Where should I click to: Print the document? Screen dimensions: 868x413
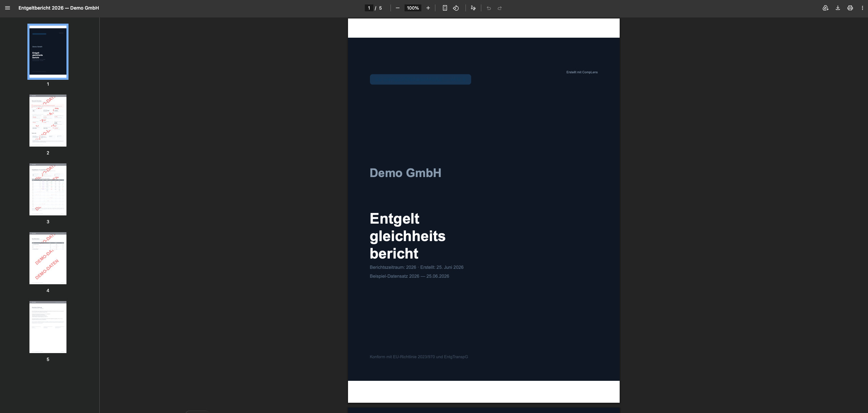pos(850,8)
